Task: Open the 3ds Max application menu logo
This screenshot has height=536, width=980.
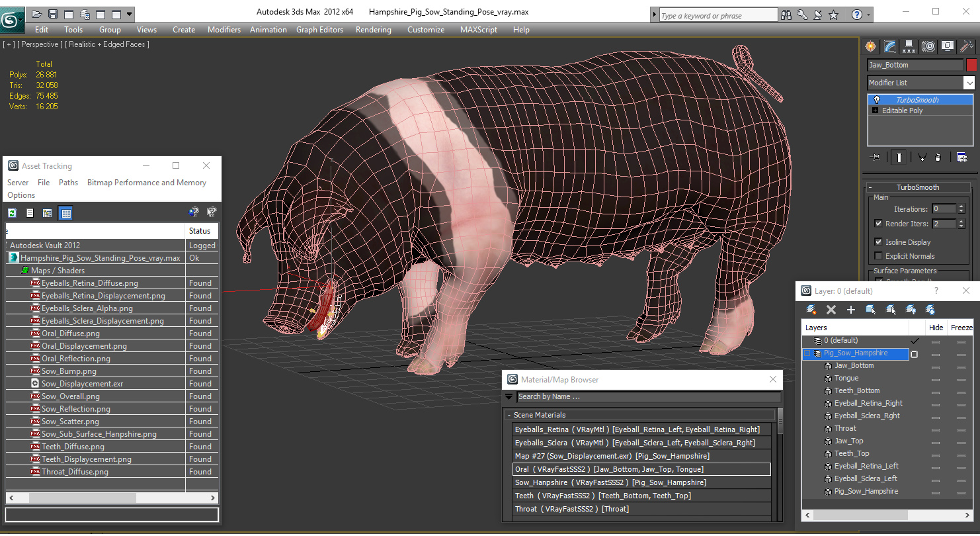Action: [x=11, y=19]
